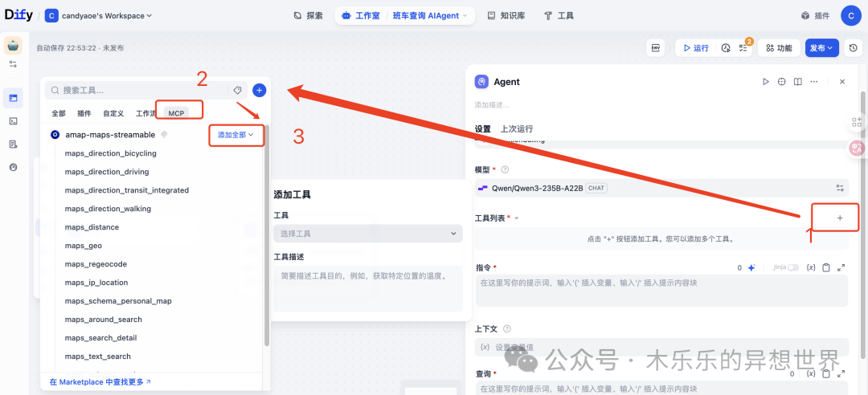Go to the 工具 tools tab

pyautogui.click(x=559, y=16)
